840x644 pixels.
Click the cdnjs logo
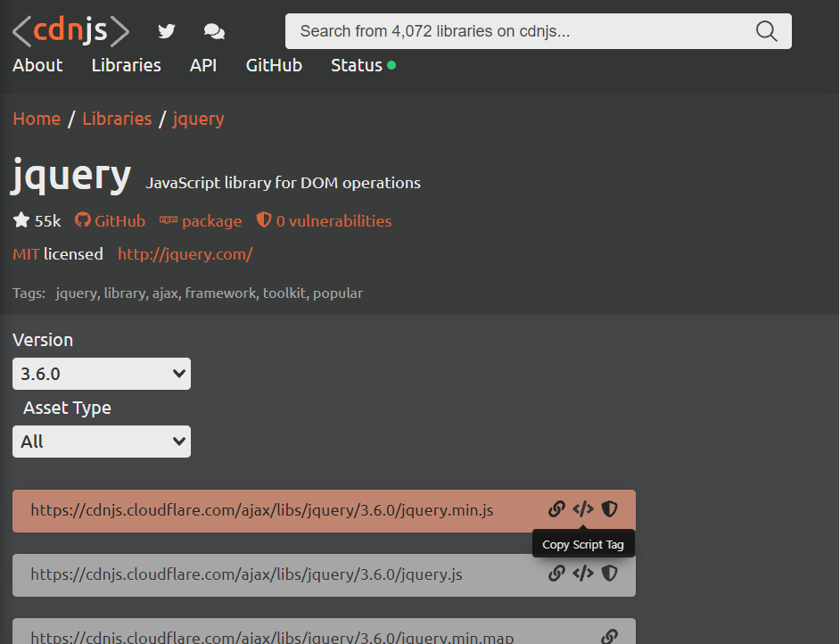click(x=70, y=30)
